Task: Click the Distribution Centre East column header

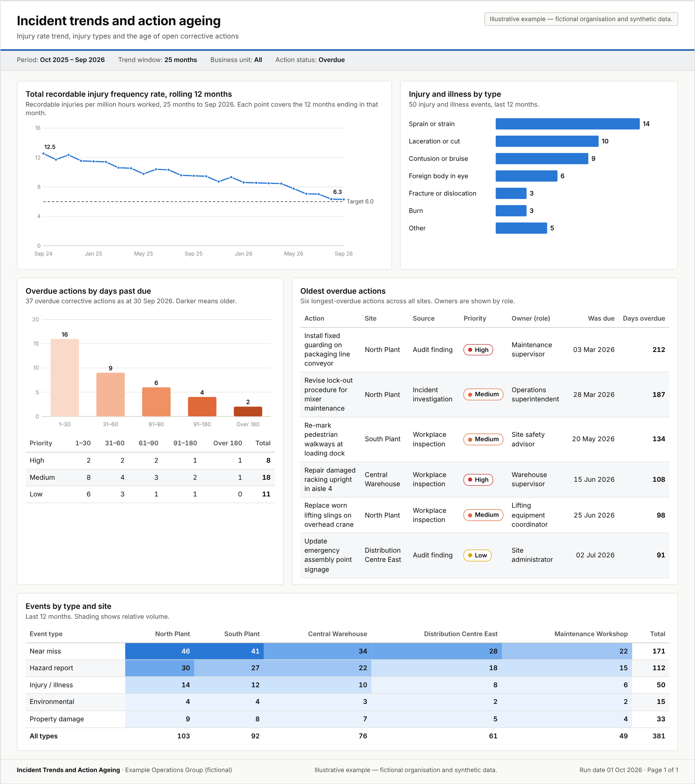Action: [461, 634]
